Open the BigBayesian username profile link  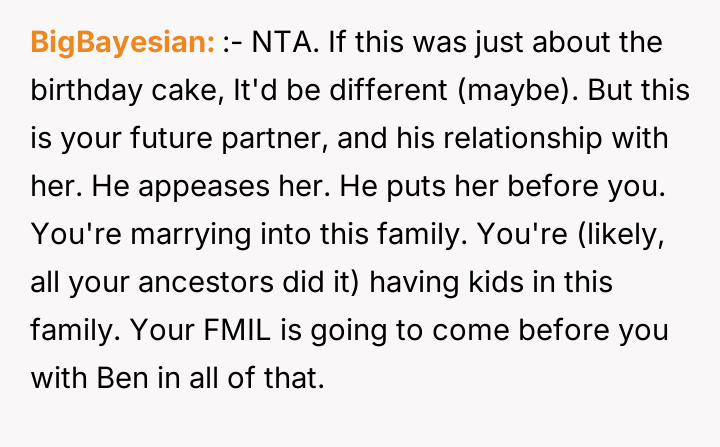pos(123,42)
